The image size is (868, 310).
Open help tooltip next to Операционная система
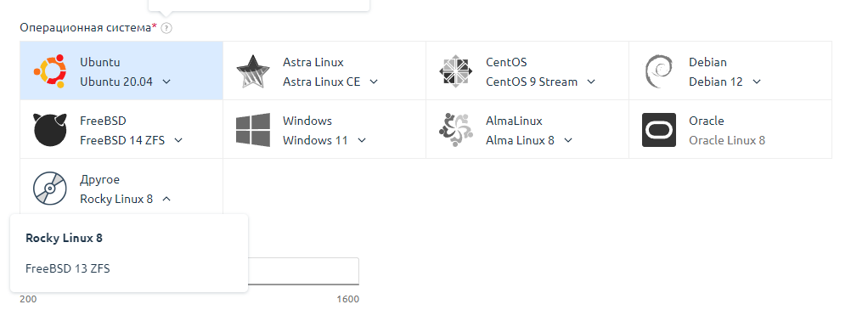(x=166, y=28)
